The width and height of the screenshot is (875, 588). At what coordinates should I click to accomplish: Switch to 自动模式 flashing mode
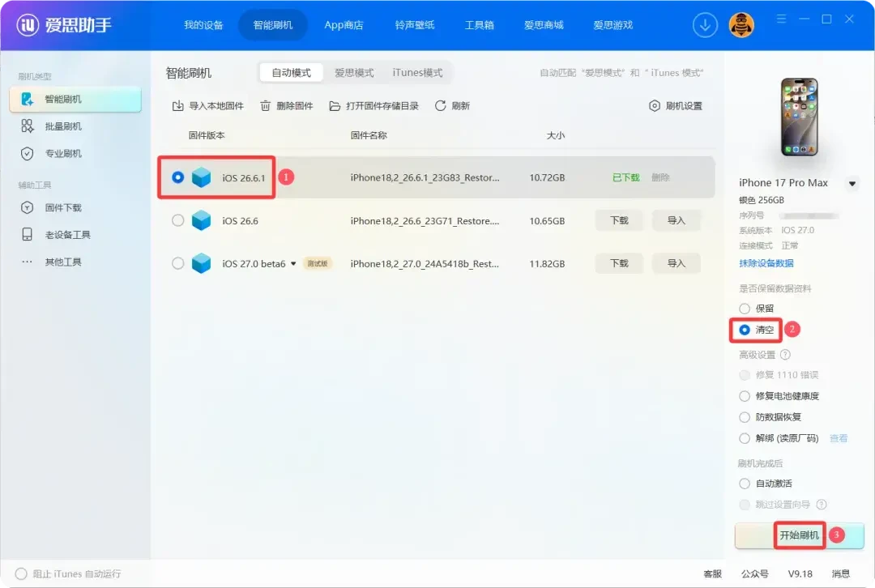pyautogui.click(x=292, y=73)
